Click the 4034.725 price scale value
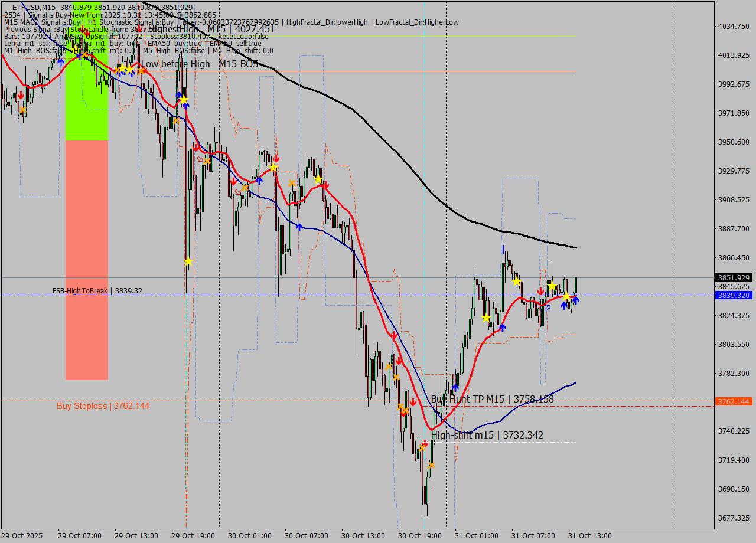The width and height of the screenshot is (756, 543). point(733,27)
